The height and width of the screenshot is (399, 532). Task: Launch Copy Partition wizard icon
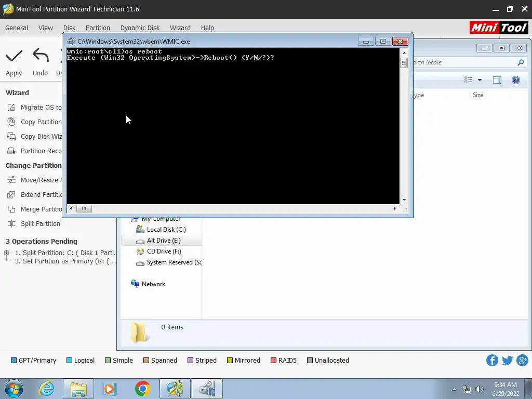coord(11,122)
